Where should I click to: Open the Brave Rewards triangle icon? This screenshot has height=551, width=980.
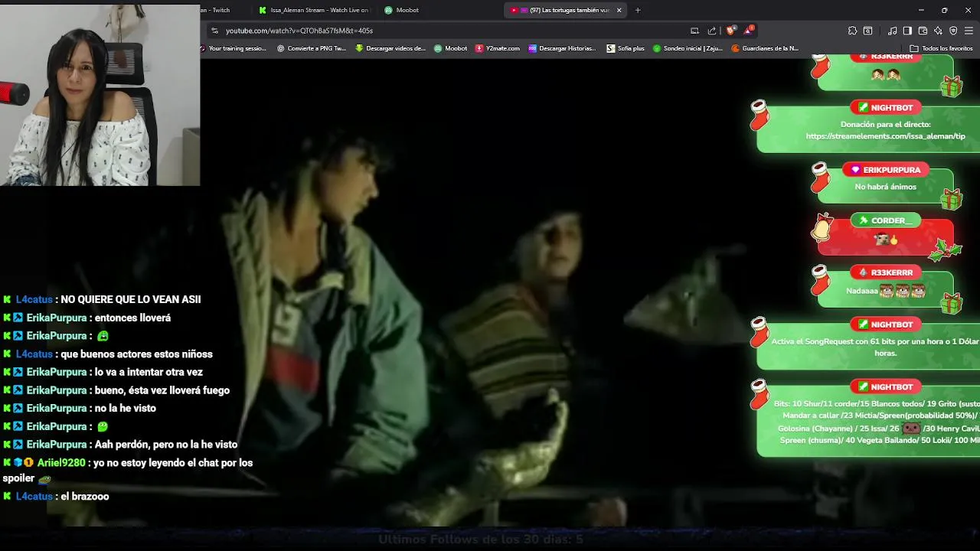click(748, 31)
